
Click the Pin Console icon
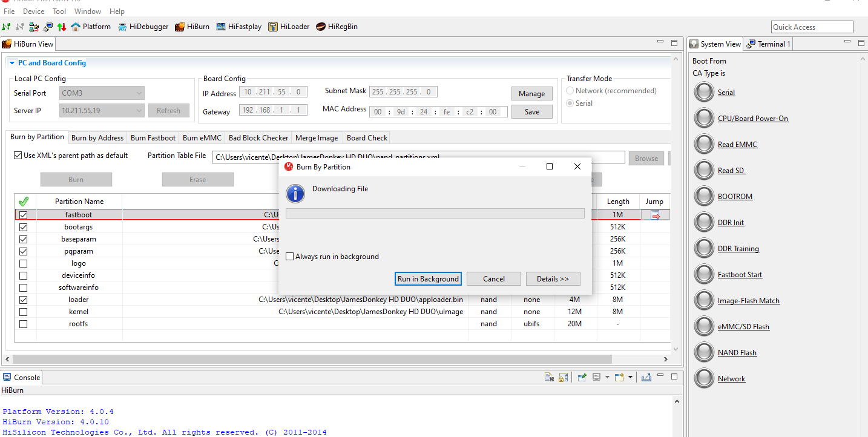pyautogui.click(x=582, y=377)
